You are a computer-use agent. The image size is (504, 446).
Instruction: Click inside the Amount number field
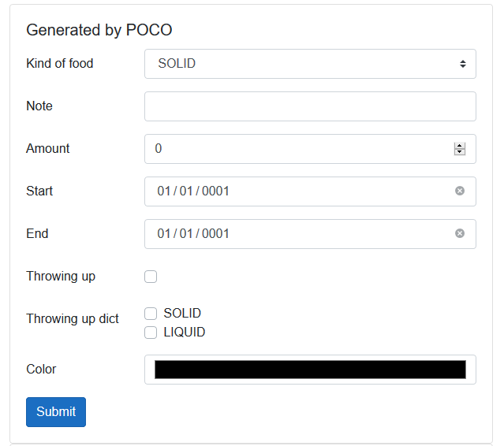[x=300, y=149]
